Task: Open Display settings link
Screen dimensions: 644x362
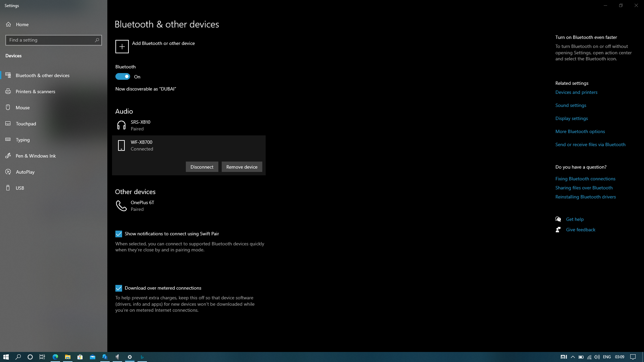Action: (571, 118)
